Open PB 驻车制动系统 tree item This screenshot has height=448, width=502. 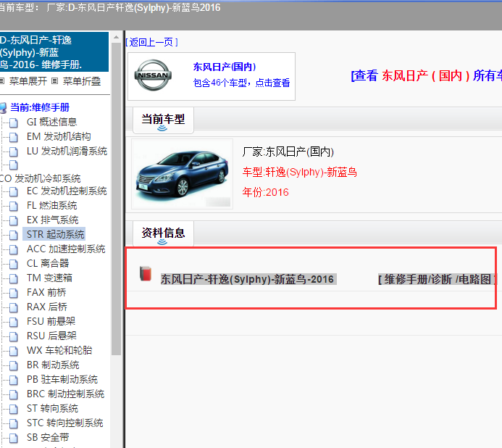tap(62, 379)
